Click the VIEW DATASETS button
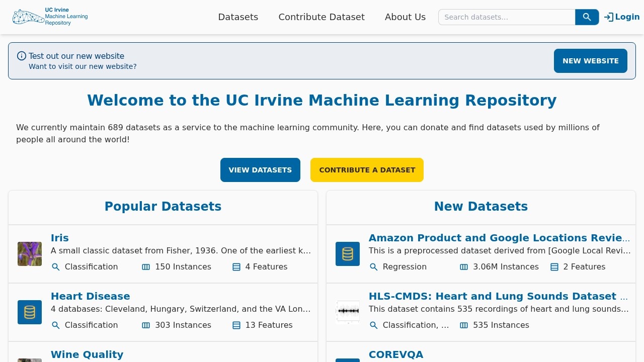Viewport: 644px width, 362px height. coord(260,170)
